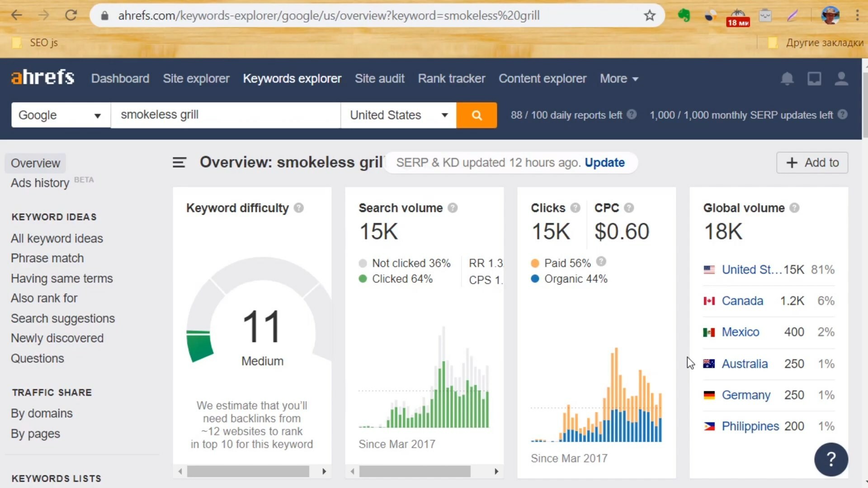Select Overview in the sidebar
Screen dimensions: 868x488
click(x=35, y=163)
